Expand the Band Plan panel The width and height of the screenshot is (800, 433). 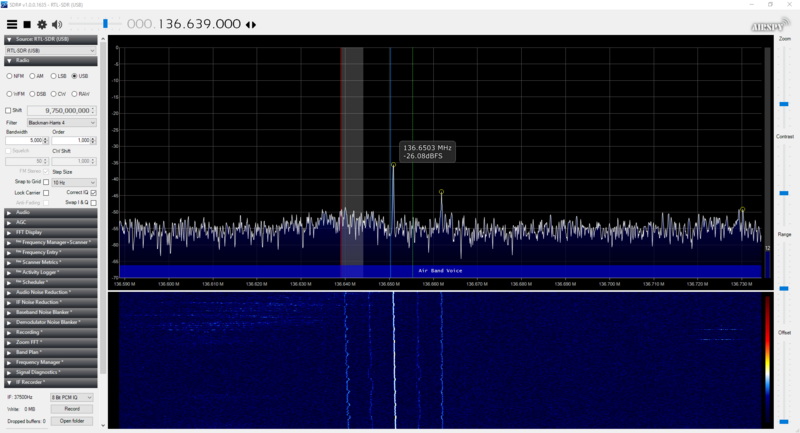point(50,352)
